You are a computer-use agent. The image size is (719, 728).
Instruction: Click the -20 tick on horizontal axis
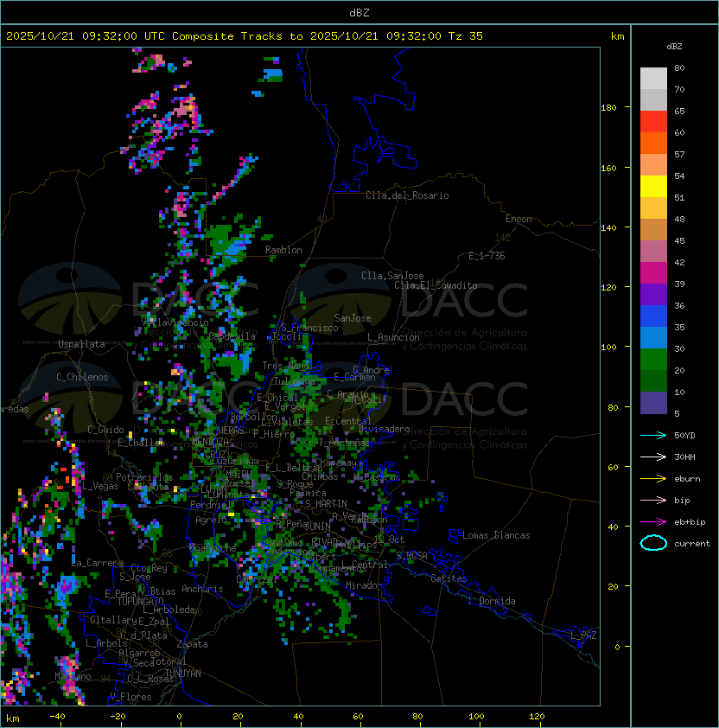coord(118,717)
